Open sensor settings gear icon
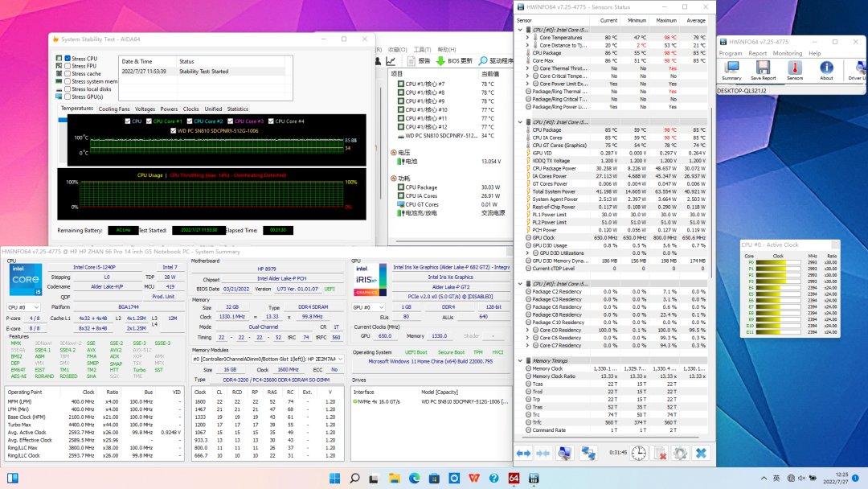This screenshot has height=489, width=868. pyautogui.click(x=680, y=454)
